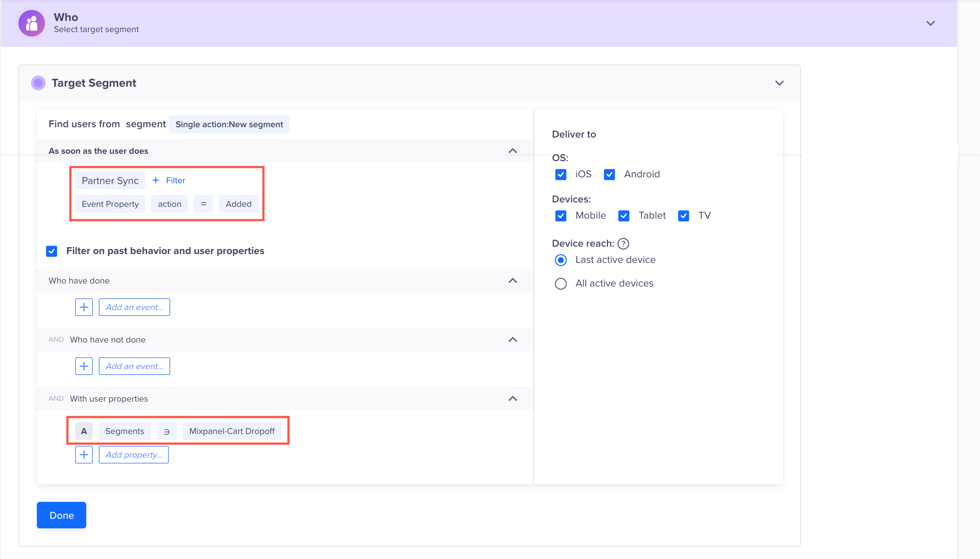The height and width of the screenshot is (559, 980).
Task: Click Add an event under Who have not done
Action: click(134, 366)
